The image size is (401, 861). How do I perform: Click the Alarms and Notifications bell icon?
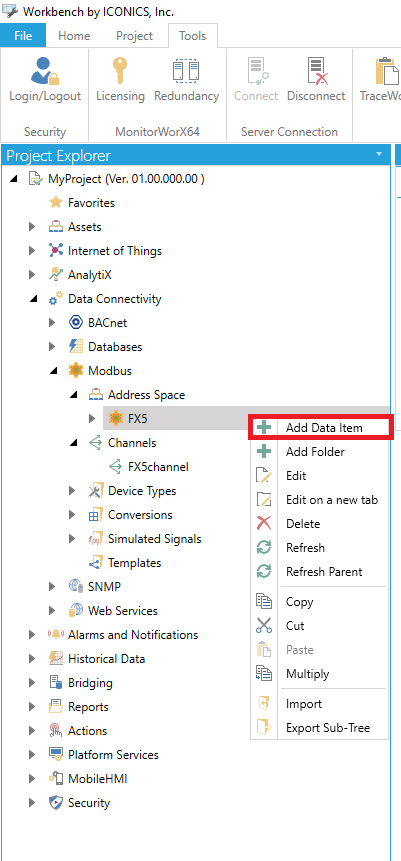click(x=55, y=635)
